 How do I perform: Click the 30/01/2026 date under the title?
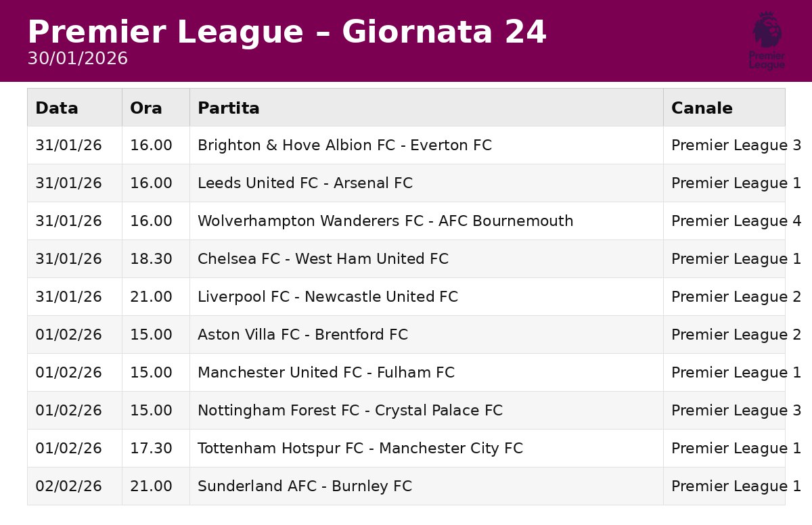point(77,59)
